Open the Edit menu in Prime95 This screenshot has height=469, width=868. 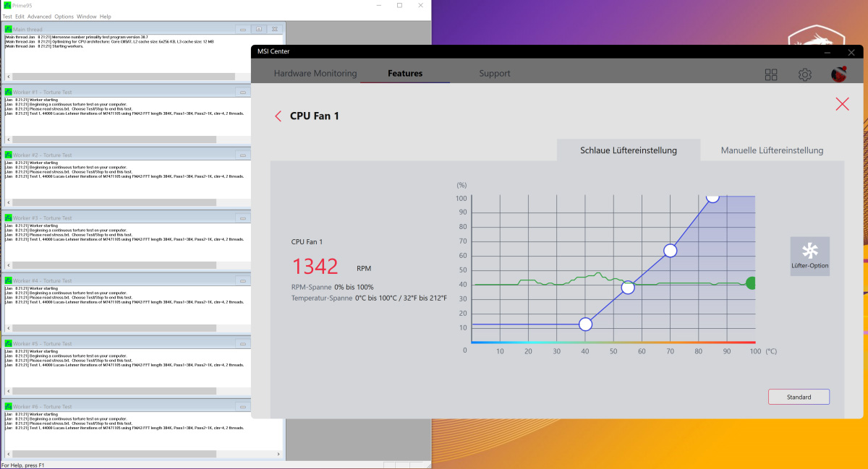pyautogui.click(x=20, y=16)
